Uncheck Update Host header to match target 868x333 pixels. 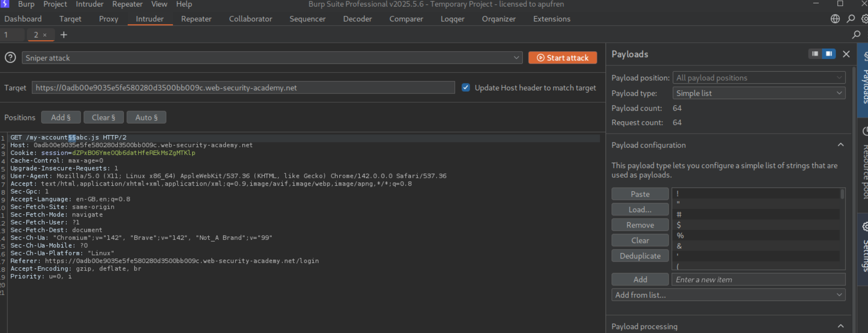point(466,87)
